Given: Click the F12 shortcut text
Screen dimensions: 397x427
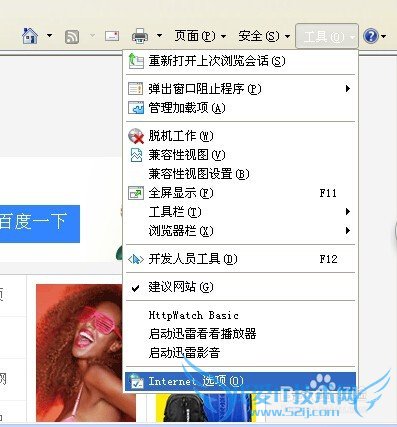Looking at the screenshot, I should click(328, 259).
